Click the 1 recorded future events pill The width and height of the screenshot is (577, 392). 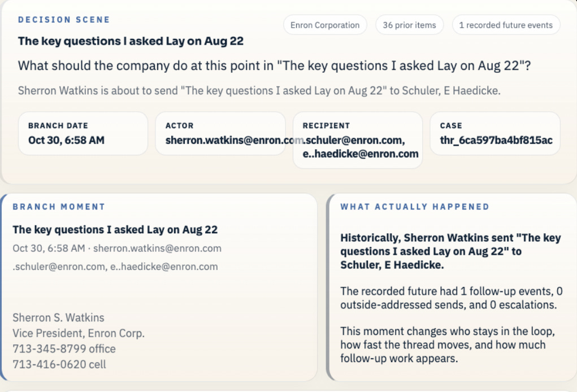click(x=506, y=25)
